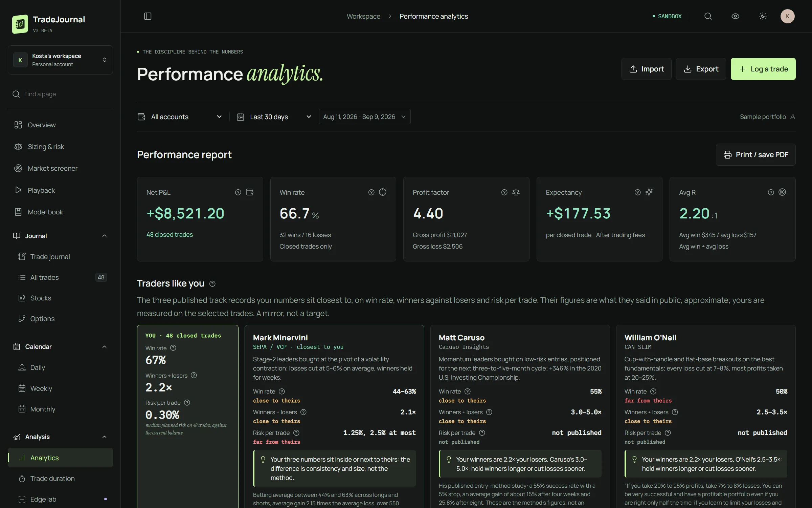Click Caruso's Risk per trade help icon
Screen dimensions: 812x508
482,433
